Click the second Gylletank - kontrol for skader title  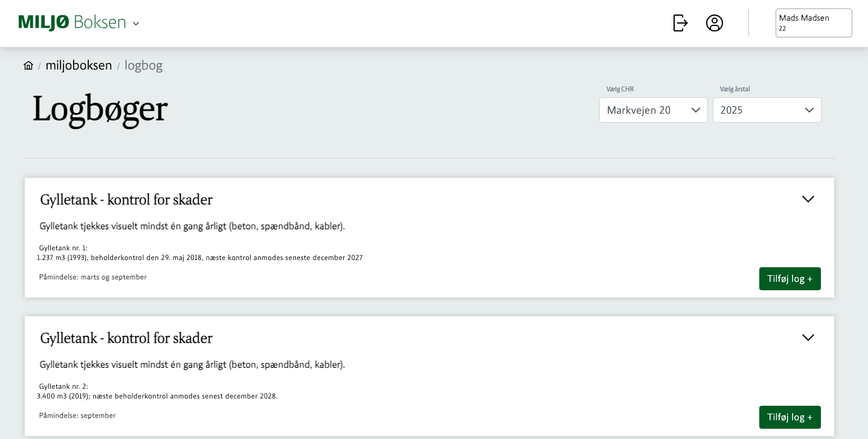tap(126, 338)
